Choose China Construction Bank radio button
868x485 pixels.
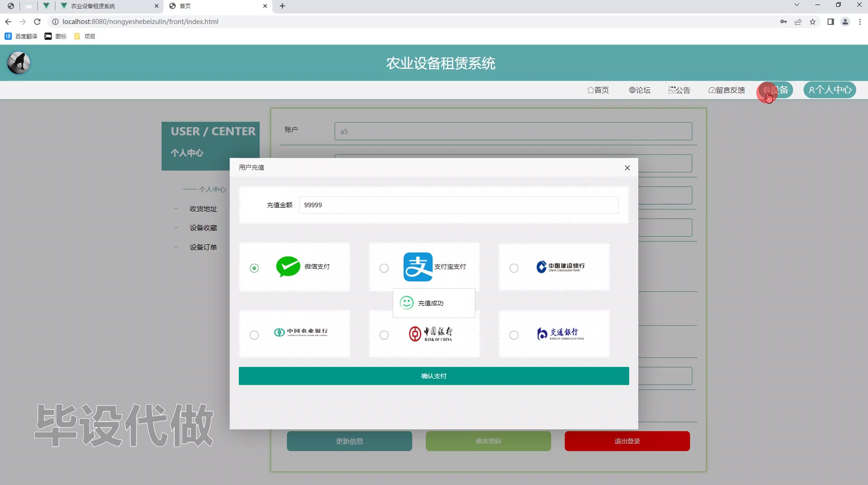tap(514, 268)
